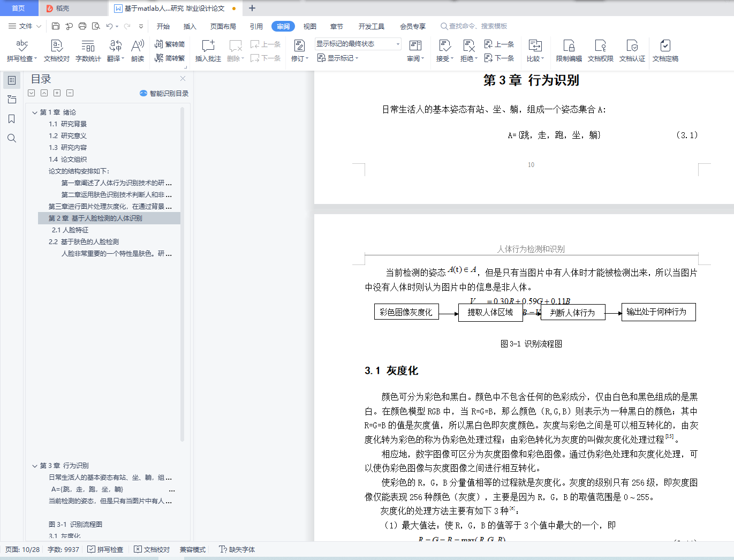
Task: Switch to the 引用 ribbon tab
Action: point(256,26)
